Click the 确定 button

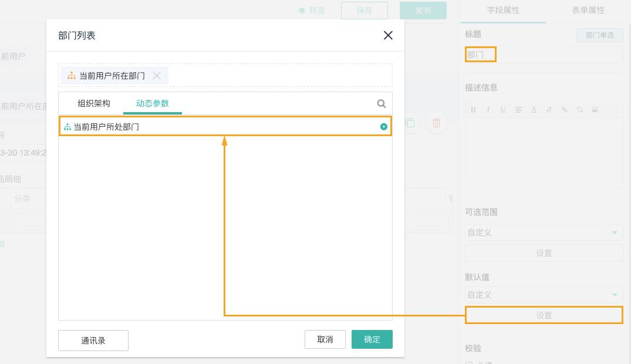coord(372,339)
